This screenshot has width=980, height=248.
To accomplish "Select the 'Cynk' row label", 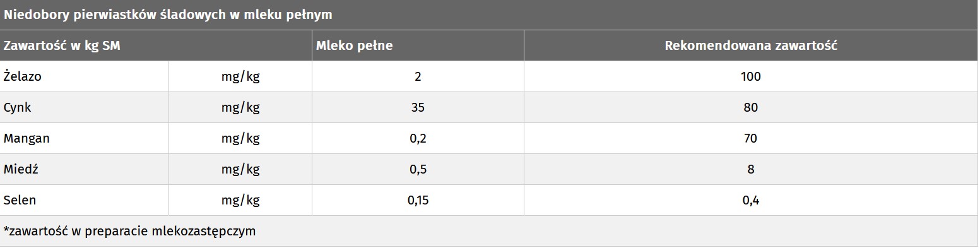I will point(17,107).
